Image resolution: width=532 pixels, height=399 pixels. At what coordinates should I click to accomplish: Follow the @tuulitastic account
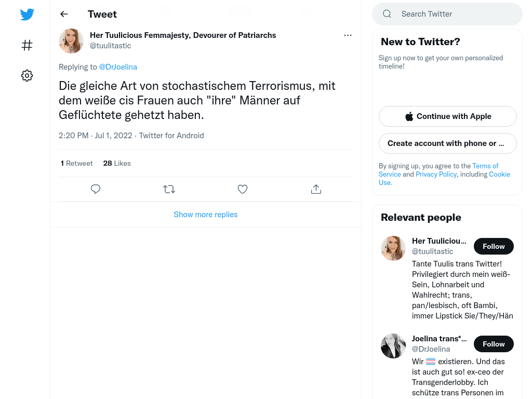point(494,246)
